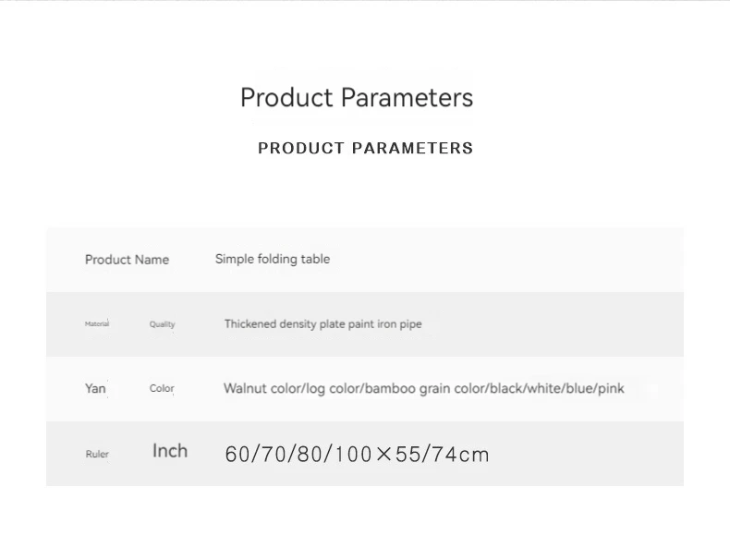The width and height of the screenshot is (730, 560).
Task: Click the "log color" option text
Action: 332,388
